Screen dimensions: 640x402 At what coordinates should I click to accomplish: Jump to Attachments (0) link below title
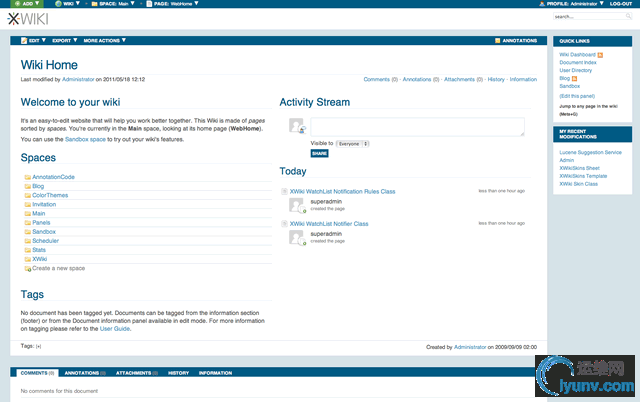[x=463, y=79]
